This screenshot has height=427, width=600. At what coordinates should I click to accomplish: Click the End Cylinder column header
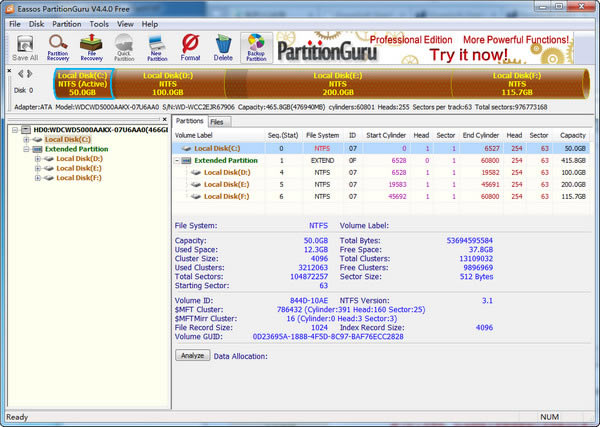tap(481, 135)
